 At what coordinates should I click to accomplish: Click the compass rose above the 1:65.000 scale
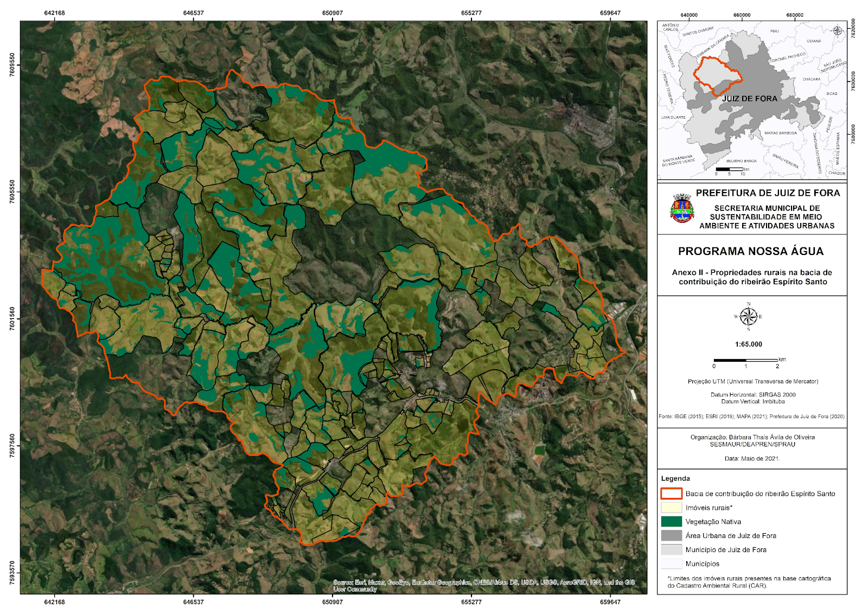(x=748, y=317)
